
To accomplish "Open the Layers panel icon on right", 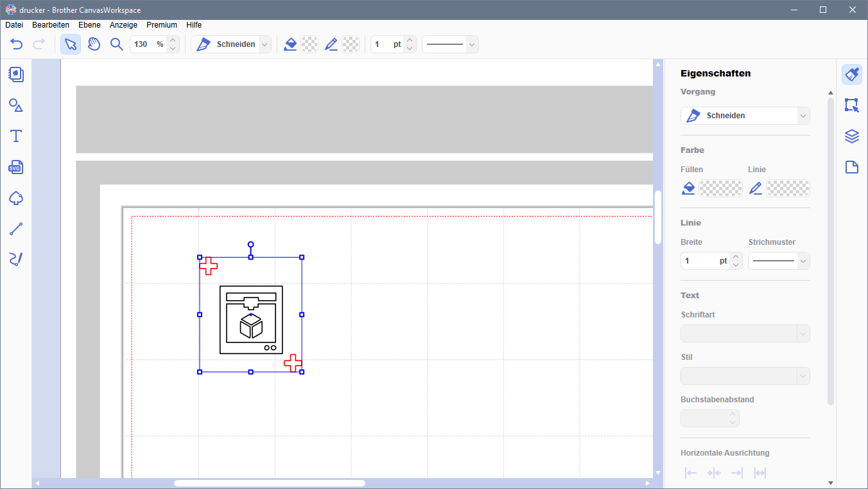I will tap(851, 136).
